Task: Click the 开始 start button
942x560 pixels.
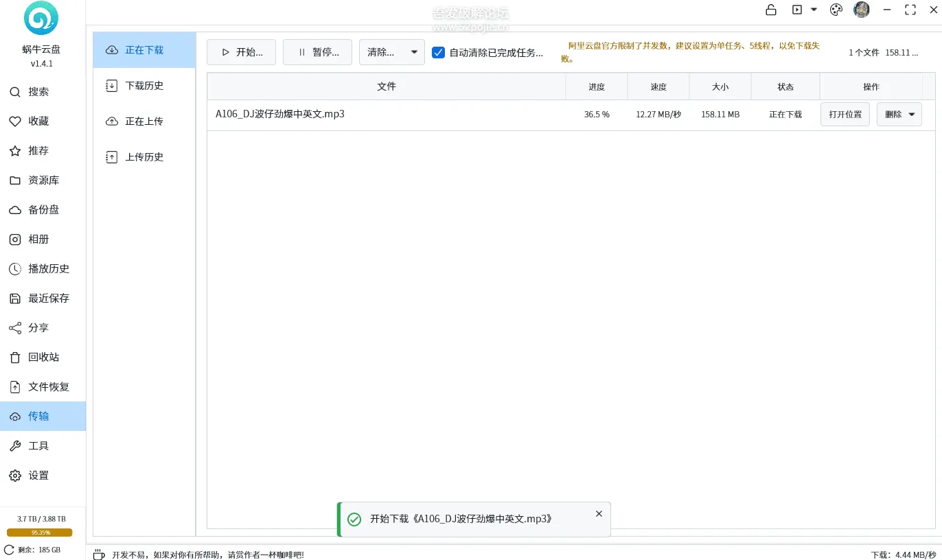Action: tap(241, 52)
